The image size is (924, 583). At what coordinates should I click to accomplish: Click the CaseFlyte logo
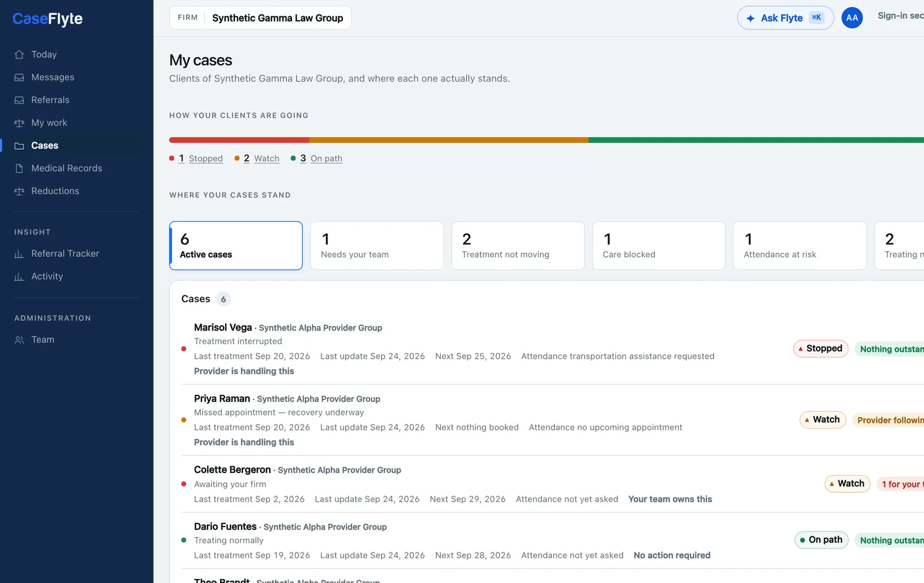click(47, 19)
